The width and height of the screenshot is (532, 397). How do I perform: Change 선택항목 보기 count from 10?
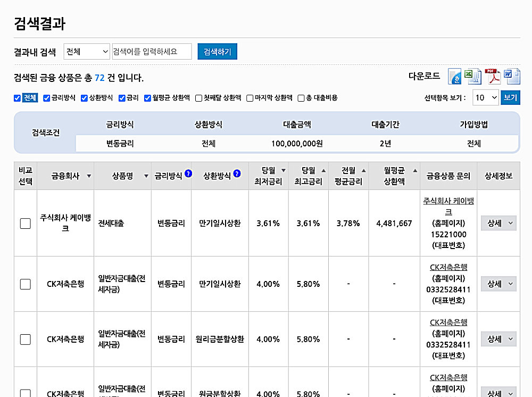(x=486, y=97)
